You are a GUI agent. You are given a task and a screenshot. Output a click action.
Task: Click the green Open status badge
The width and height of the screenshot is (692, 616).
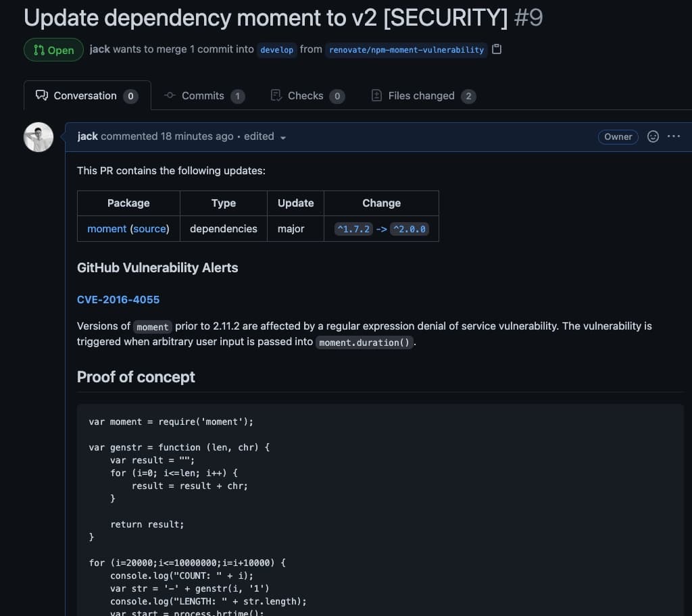coord(54,50)
